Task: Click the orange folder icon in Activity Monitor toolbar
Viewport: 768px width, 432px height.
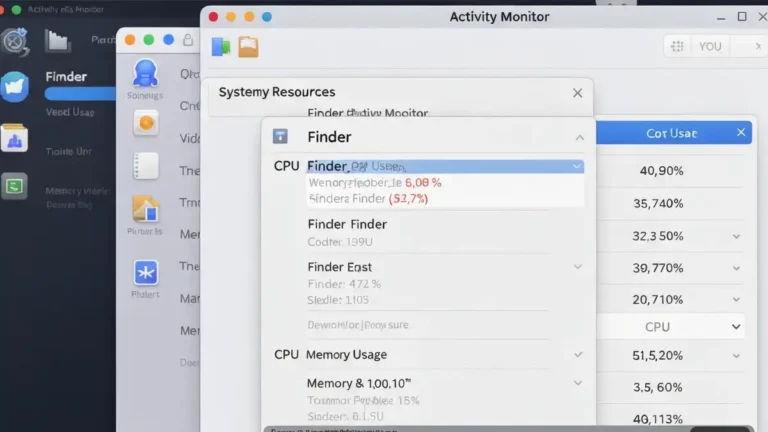Action: tap(248, 47)
